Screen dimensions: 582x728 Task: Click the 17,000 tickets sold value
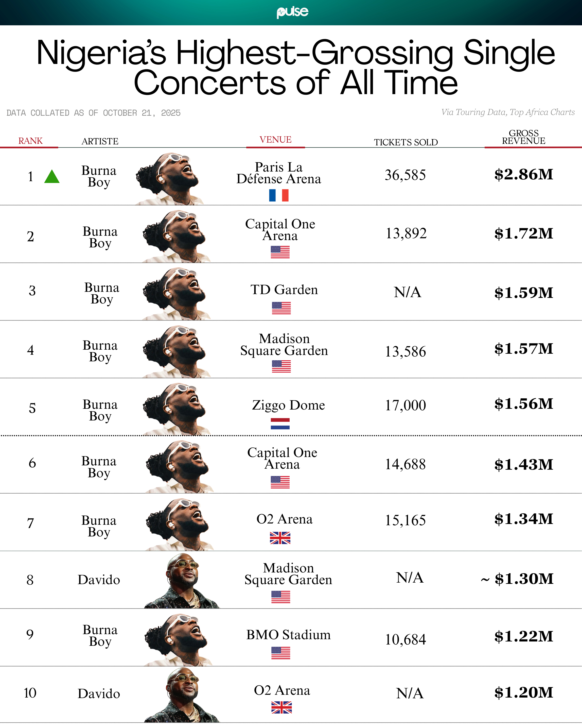[405, 405]
